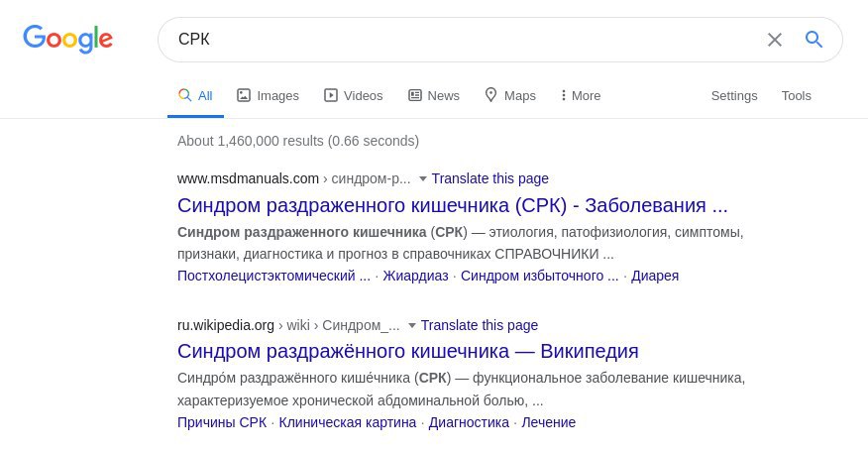
Task: Clear the search box with X icon
Action: [775, 40]
